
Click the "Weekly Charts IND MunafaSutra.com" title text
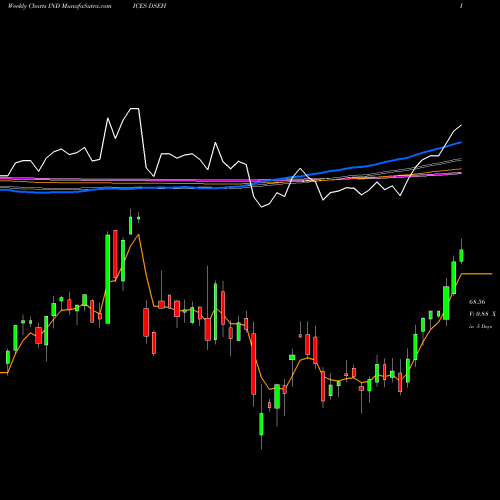[x=59, y=6]
